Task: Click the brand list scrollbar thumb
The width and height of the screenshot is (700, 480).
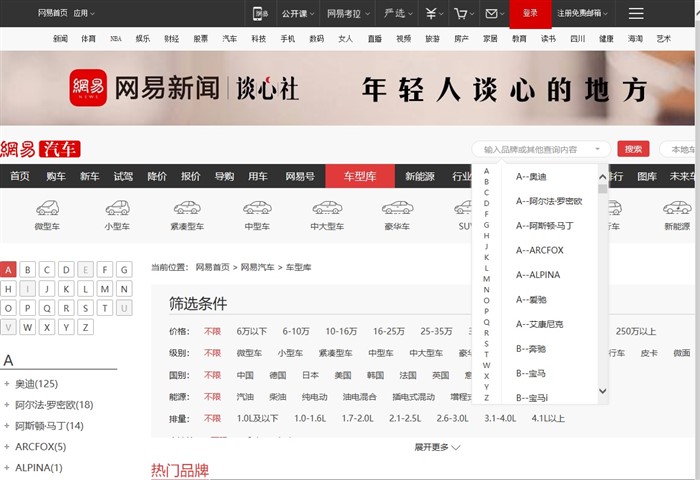Action: click(x=603, y=189)
